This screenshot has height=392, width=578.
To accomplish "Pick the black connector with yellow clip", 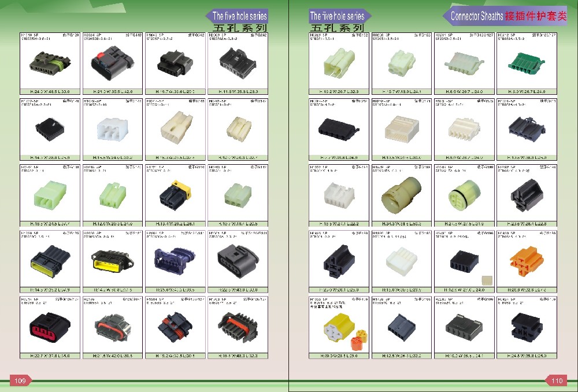I will coord(175,195).
